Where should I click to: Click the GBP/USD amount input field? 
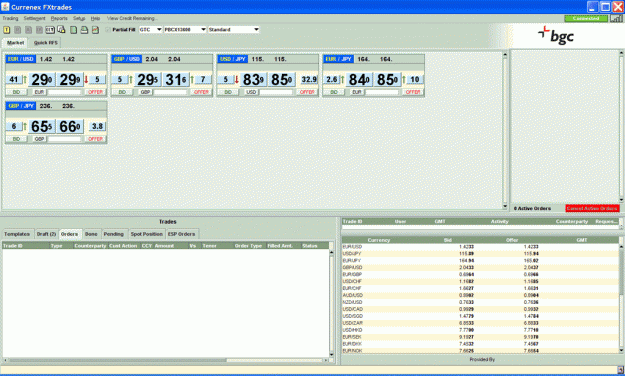[170, 92]
